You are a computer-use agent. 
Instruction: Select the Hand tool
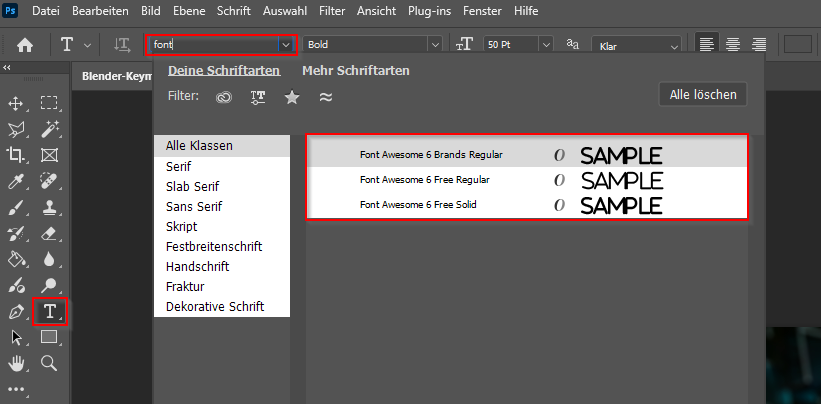(x=16, y=363)
